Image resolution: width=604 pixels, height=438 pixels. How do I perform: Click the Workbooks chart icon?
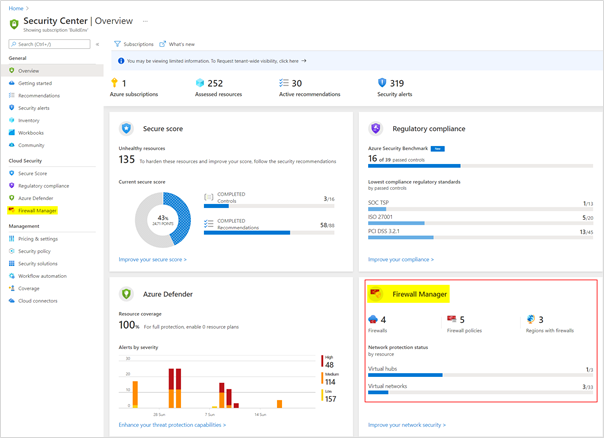(x=12, y=133)
